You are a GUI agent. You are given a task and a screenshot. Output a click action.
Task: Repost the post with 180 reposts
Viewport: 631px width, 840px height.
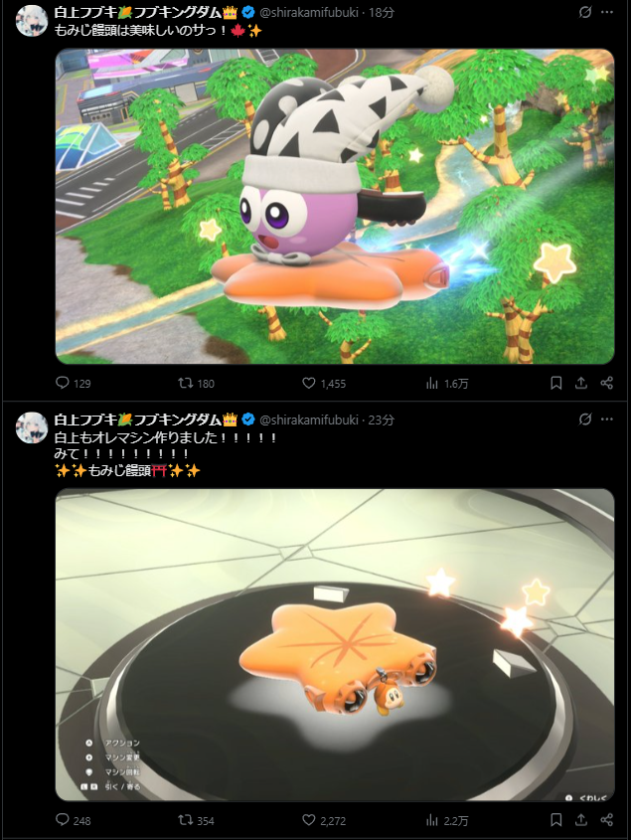click(196, 383)
